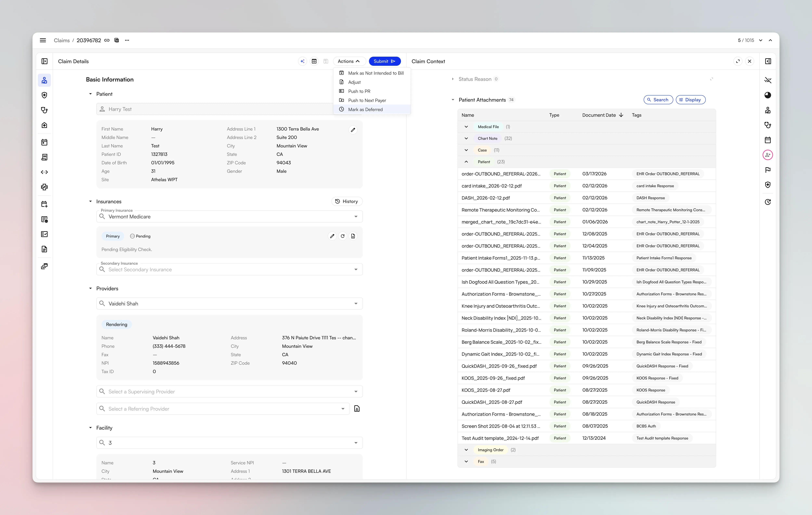812x515 pixels.
Task: Click Select a Referring Provider field
Action: tap(223, 409)
